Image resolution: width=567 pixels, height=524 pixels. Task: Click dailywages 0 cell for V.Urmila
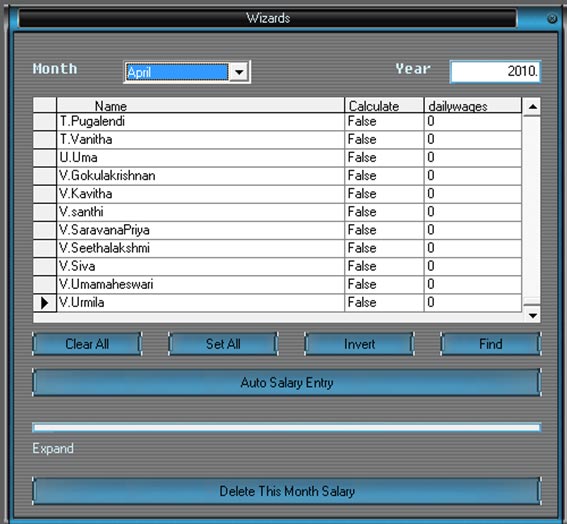point(473,303)
